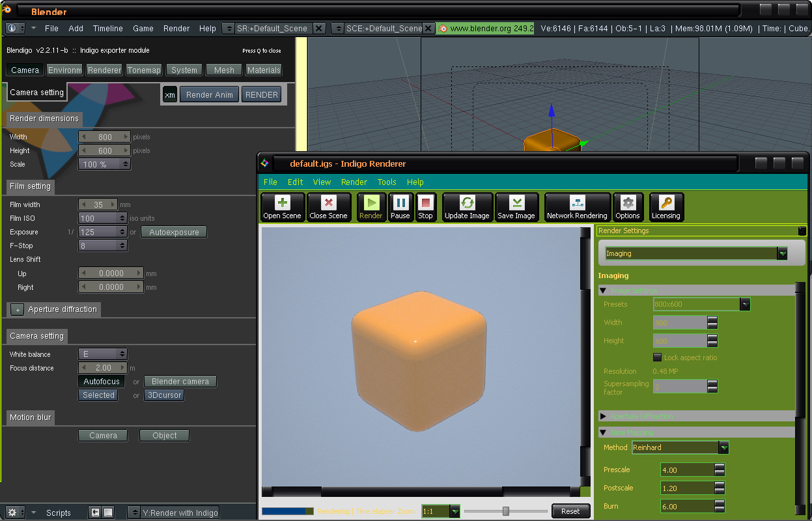Open the tone mapping Method Reinhard dropdown
The height and width of the screenshot is (521, 812).
pos(723,447)
